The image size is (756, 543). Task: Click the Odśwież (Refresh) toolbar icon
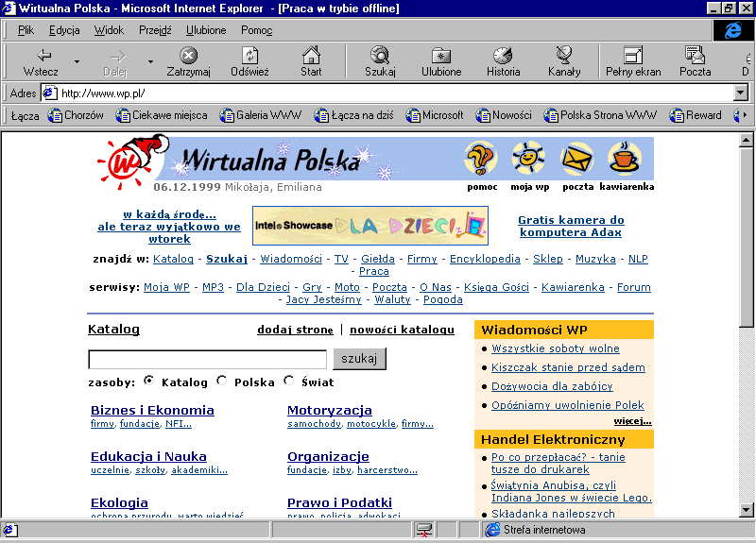[249, 57]
